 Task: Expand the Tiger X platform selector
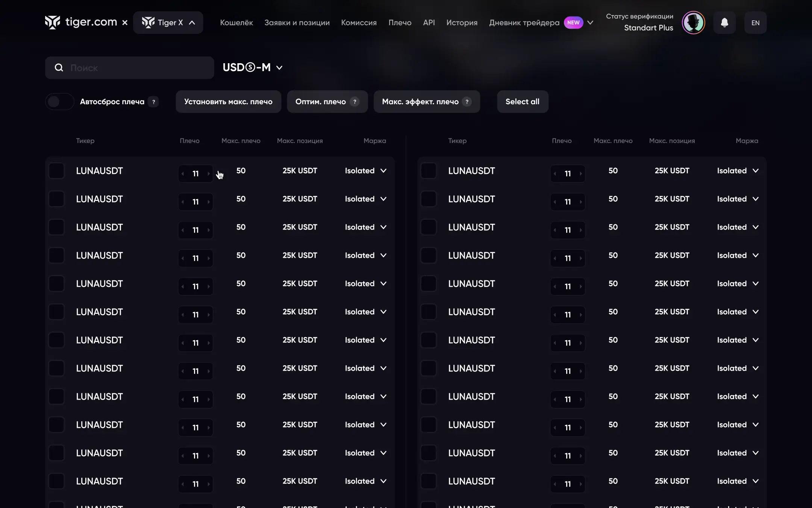click(168, 23)
